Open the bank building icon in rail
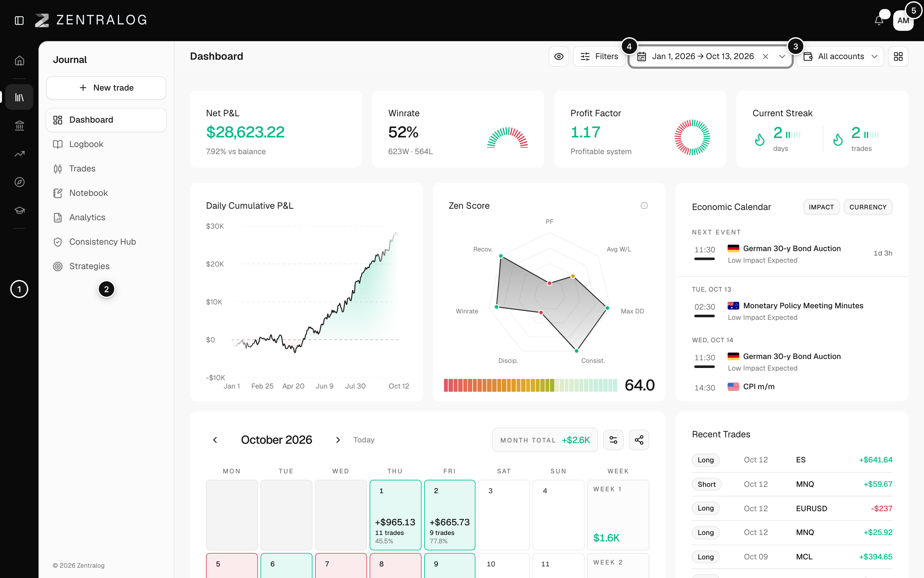Image resolution: width=924 pixels, height=578 pixels. (x=20, y=125)
